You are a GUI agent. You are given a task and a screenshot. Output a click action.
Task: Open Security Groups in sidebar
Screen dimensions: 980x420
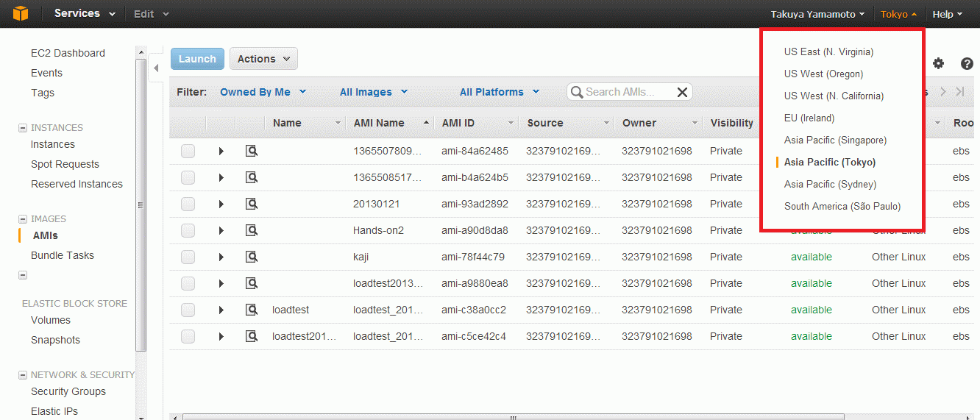pos(68,391)
